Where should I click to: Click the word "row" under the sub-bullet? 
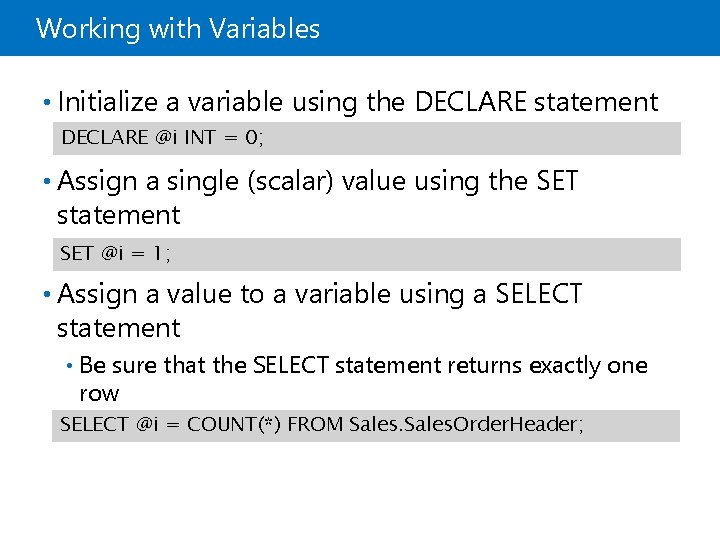click(x=99, y=393)
